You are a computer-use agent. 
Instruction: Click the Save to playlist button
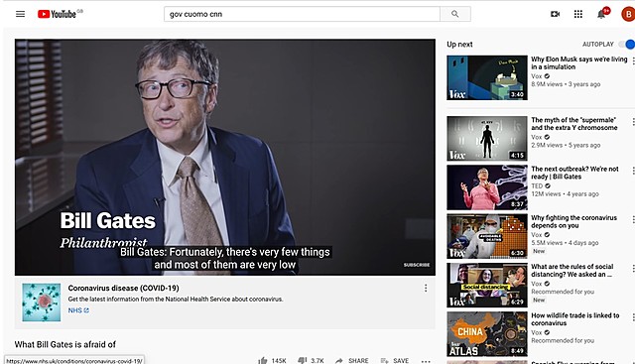tap(395, 360)
